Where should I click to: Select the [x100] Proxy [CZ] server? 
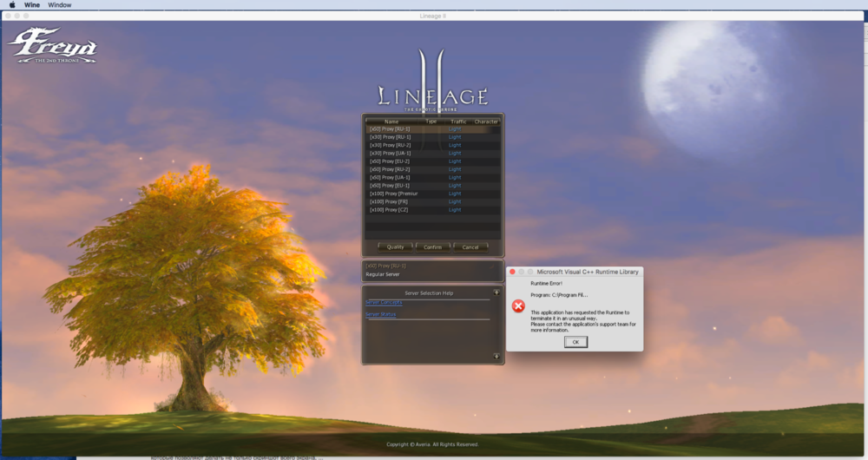(389, 209)
